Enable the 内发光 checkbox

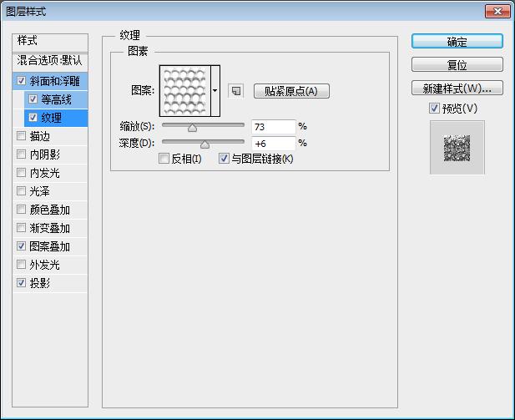22,173
